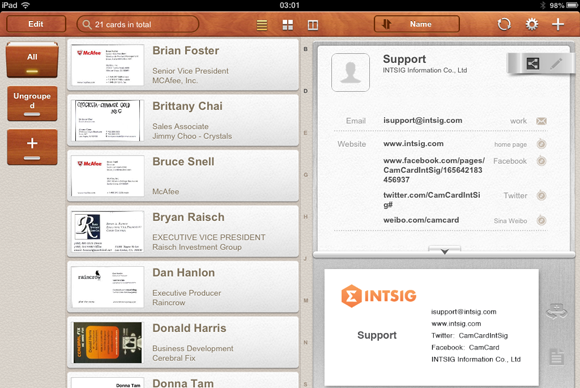
Task: Open twitter.com/CamCardIntSig link
Action: click(x=432, y=199)
